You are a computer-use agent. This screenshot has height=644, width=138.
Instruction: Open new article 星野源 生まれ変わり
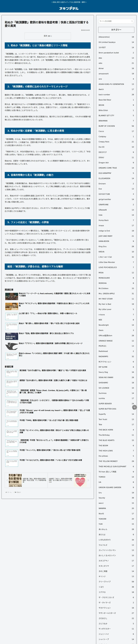tap(53, 380)
